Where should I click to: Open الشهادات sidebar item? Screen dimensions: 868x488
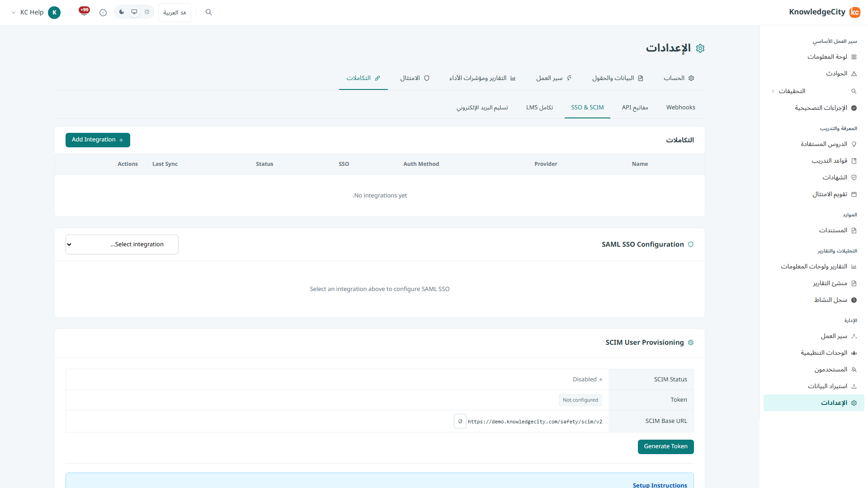click(x=814, y=178)
